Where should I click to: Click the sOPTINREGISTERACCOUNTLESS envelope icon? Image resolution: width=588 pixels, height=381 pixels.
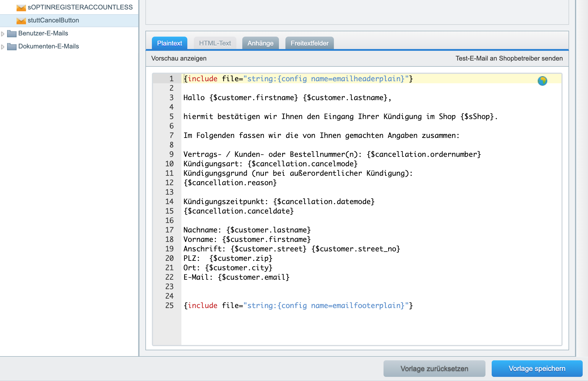point(21,8)
